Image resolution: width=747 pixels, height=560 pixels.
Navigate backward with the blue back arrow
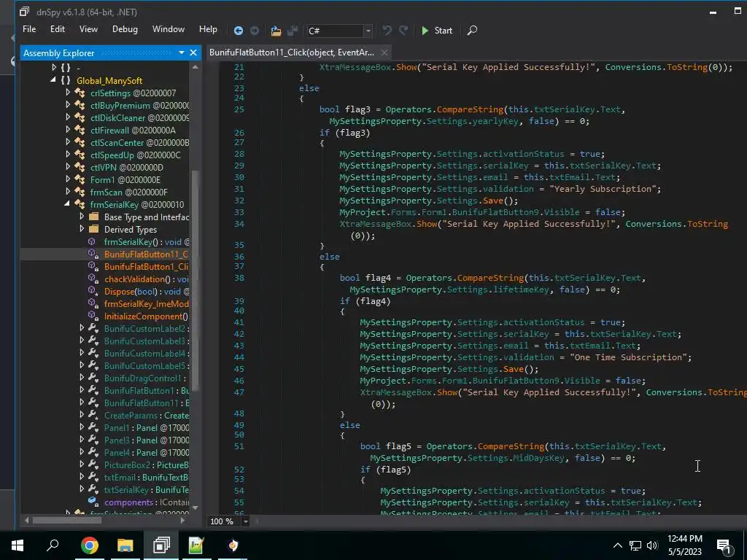pos(239,31)
